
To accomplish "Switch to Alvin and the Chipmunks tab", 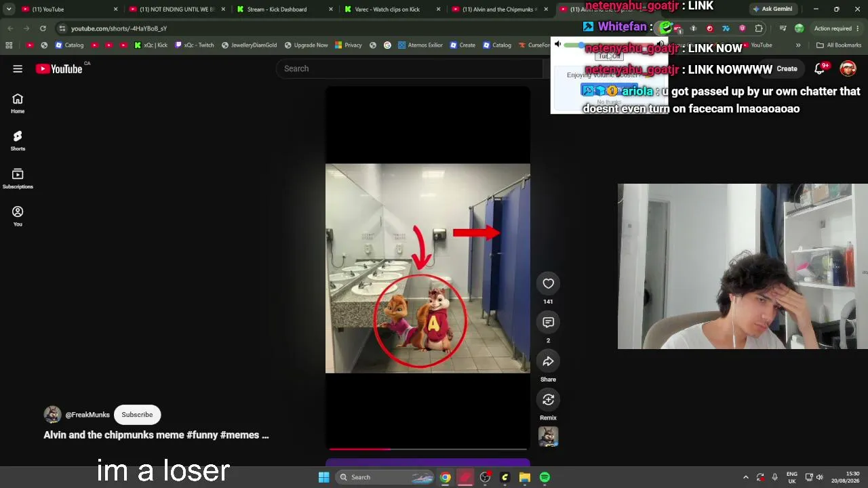I will pos(500,9).
